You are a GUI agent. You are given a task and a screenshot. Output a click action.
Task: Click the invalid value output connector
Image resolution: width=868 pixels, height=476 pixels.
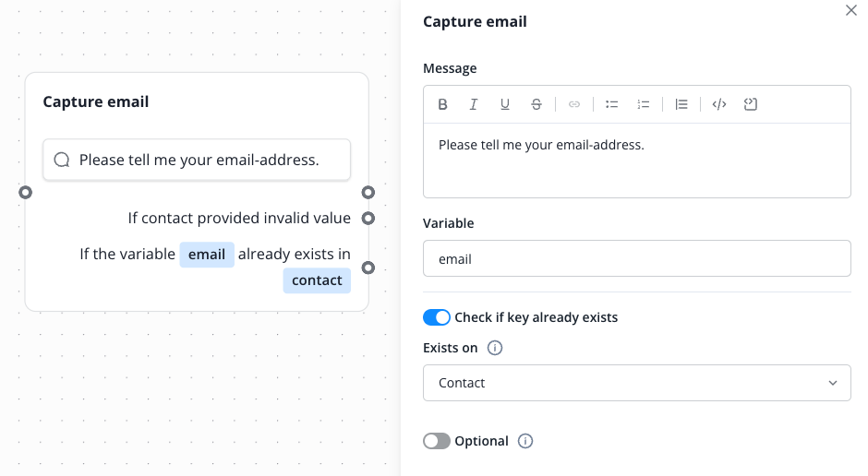click(x=368, y=219)
